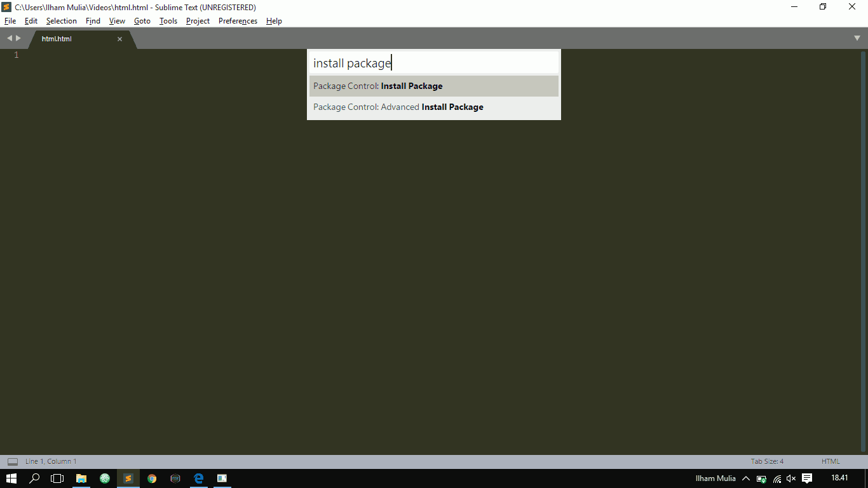Open the Goto menu

(x=142, y=21)
